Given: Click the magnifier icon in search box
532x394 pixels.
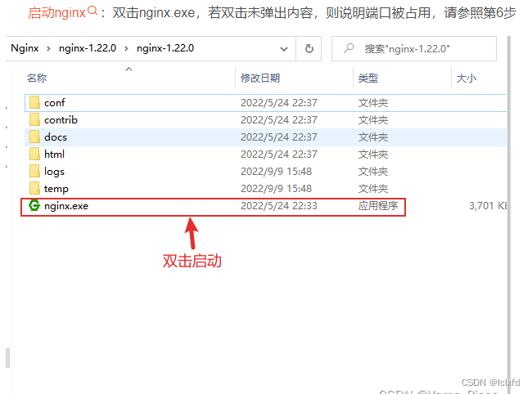Looking at the screenshot, I should click(349, 48).
